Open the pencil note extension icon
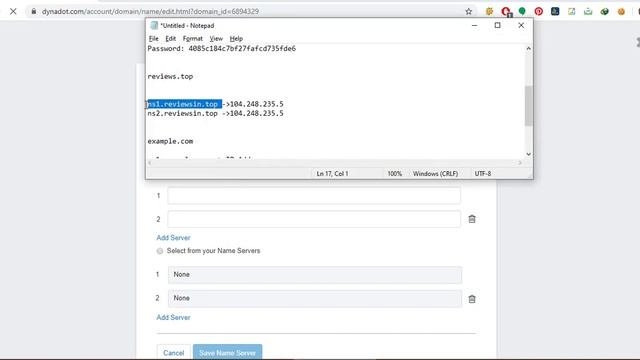640x360 pixels. [x=571, y=11]
